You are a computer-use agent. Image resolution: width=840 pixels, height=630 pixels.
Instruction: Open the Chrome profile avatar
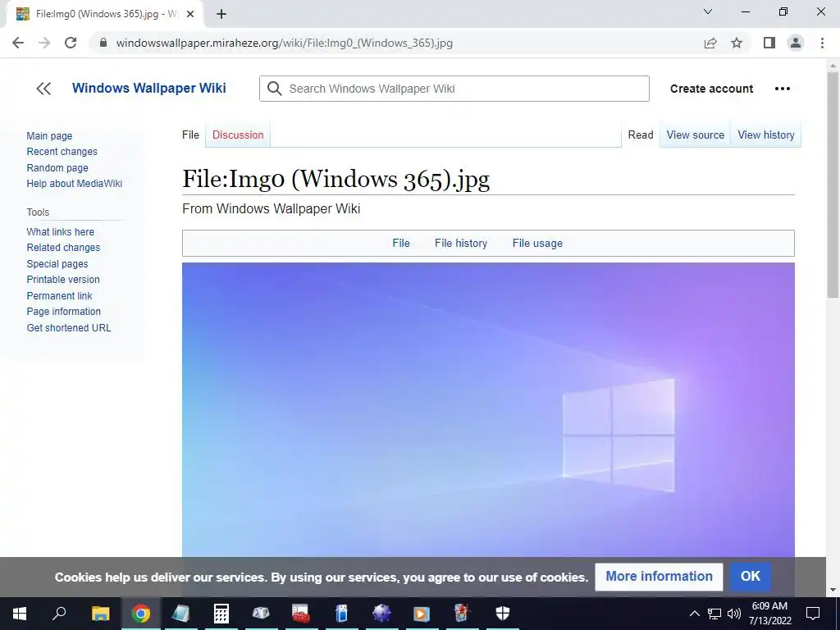(796, 43)
